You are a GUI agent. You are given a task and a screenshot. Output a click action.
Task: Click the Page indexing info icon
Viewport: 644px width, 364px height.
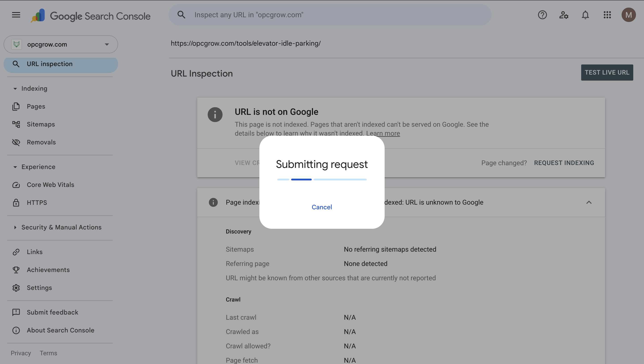(x=213, y=202)
